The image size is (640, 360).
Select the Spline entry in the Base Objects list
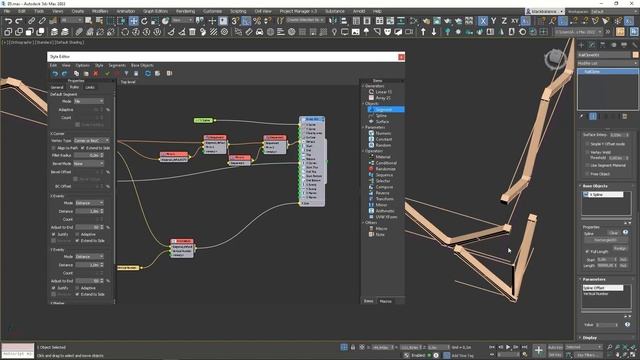click(x=603, y=195)
